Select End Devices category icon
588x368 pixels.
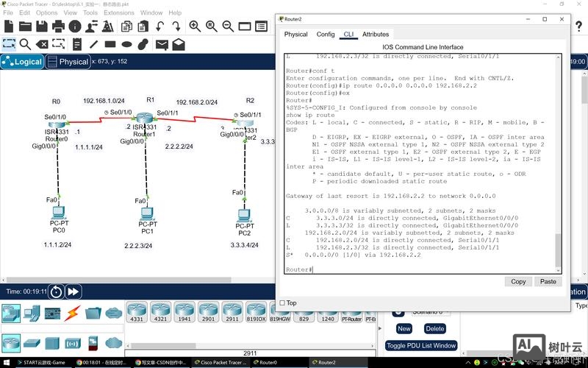click(32, 313)
